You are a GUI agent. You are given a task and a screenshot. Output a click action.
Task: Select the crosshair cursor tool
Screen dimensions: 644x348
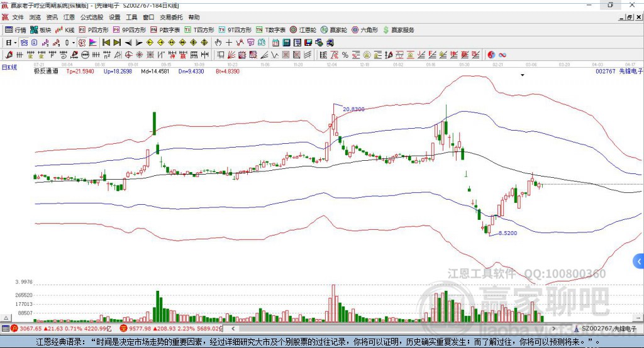[229, 42]
